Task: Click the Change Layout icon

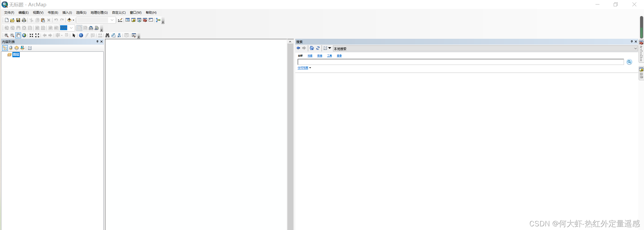Action: 91,28
